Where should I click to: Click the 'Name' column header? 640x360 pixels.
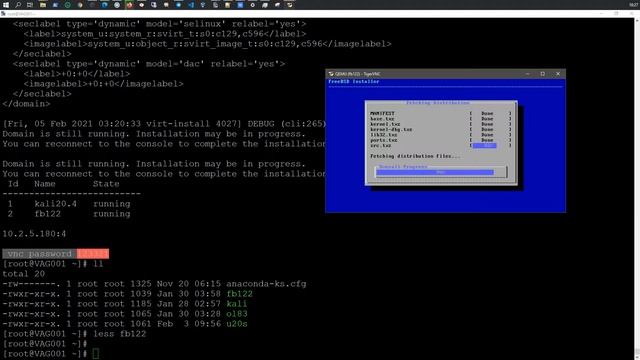45,184
